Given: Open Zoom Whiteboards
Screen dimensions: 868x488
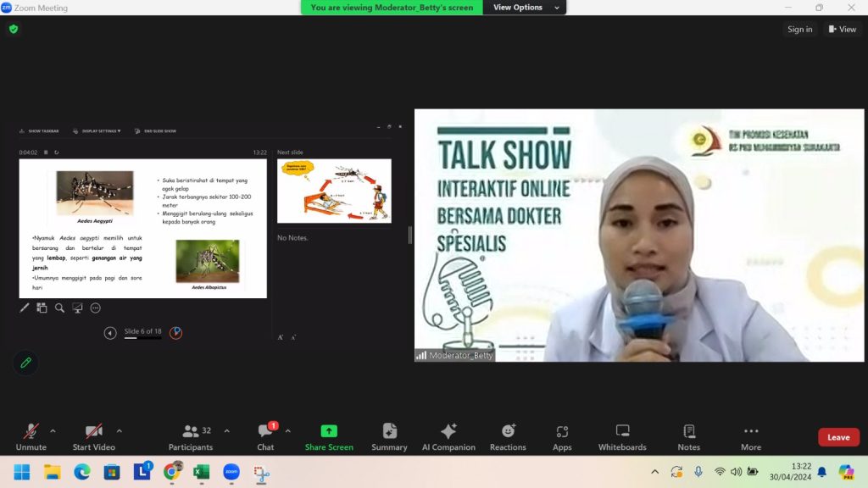Looking at the screenshot, I should click(x=622, y=436).
